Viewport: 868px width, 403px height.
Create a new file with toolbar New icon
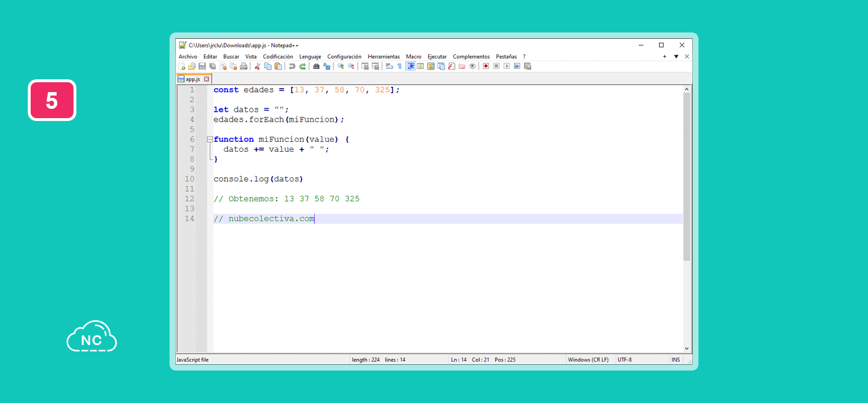click(x=182, y=66)
